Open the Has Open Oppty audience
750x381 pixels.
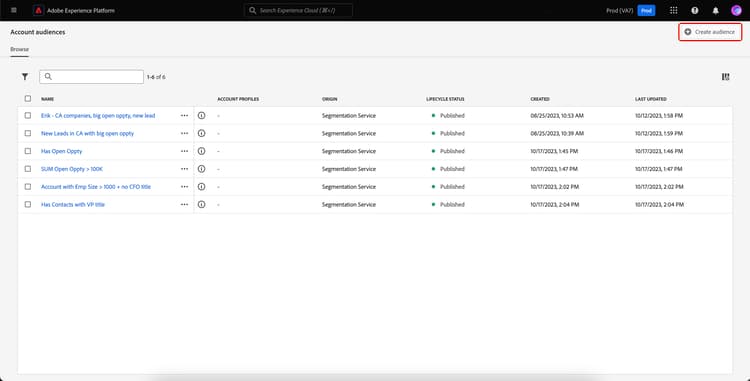(62, 151)
